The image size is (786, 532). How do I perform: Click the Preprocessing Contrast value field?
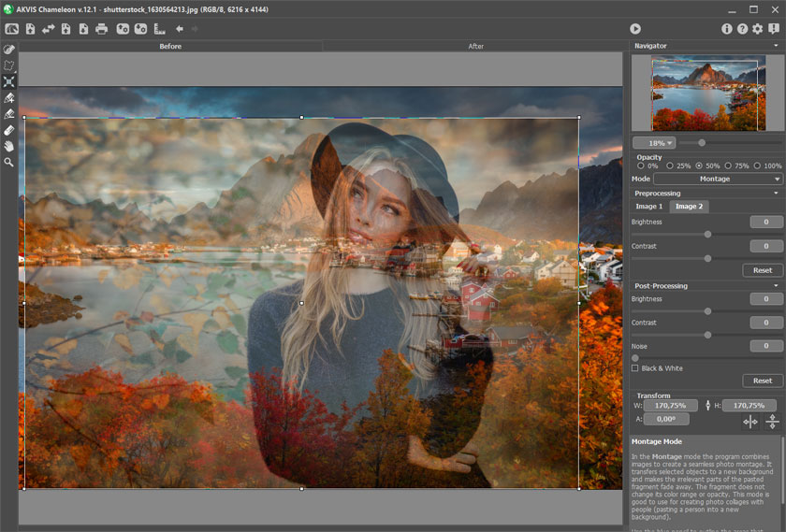click(x=766, y=246)
